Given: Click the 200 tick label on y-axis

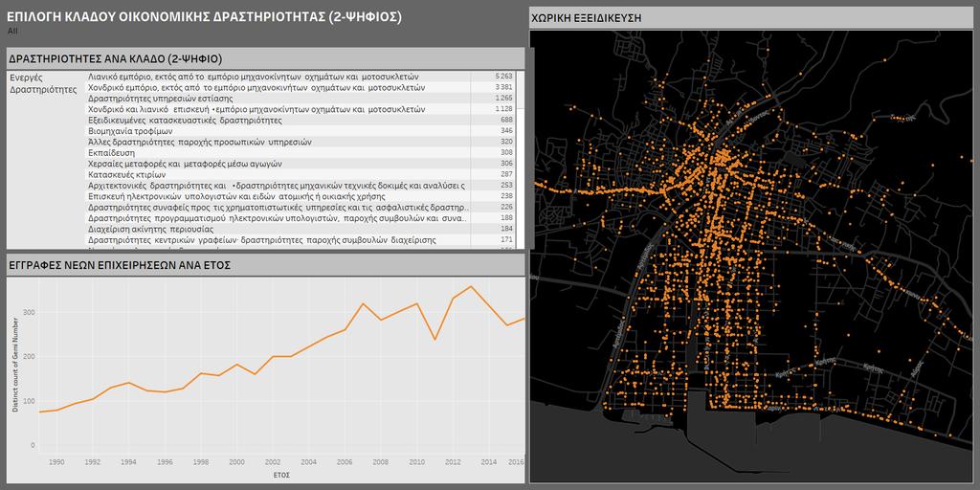Looking at the screenshot, I should pos(30,357).
